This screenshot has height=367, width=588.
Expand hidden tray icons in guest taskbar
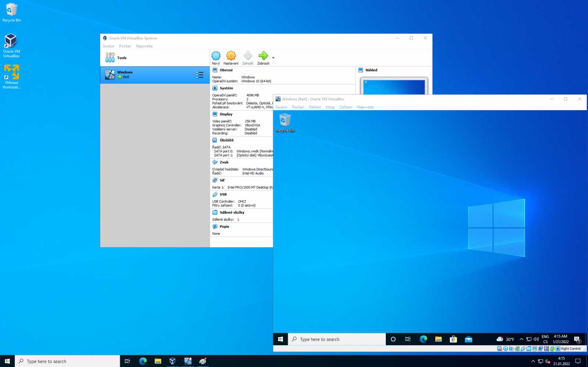coord(521,339)
